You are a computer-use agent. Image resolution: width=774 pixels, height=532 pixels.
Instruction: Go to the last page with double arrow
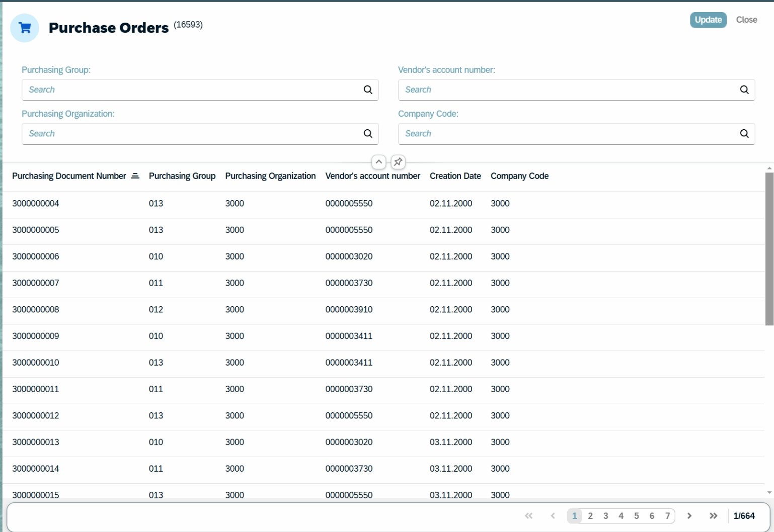(713, 516)
